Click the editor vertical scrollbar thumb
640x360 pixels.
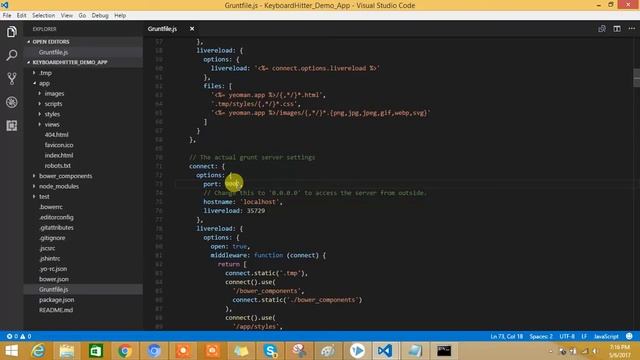point(636,78)
